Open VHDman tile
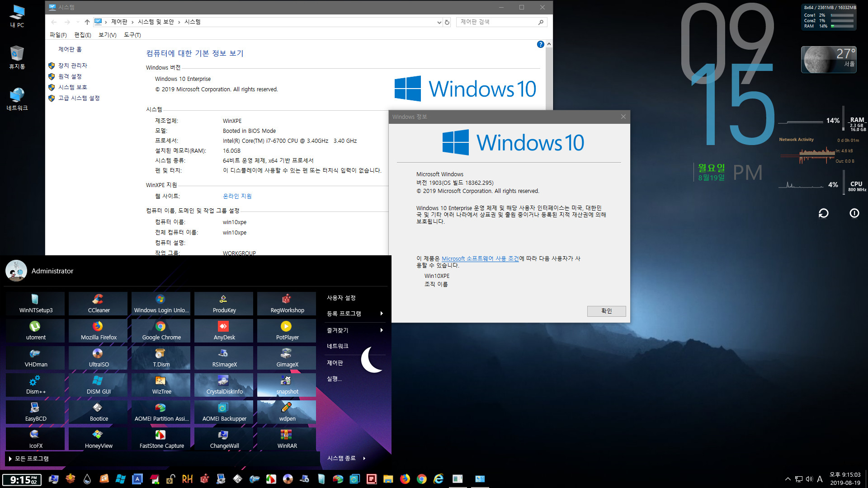Screen dimensions: 868x488 tap(36, 358)
